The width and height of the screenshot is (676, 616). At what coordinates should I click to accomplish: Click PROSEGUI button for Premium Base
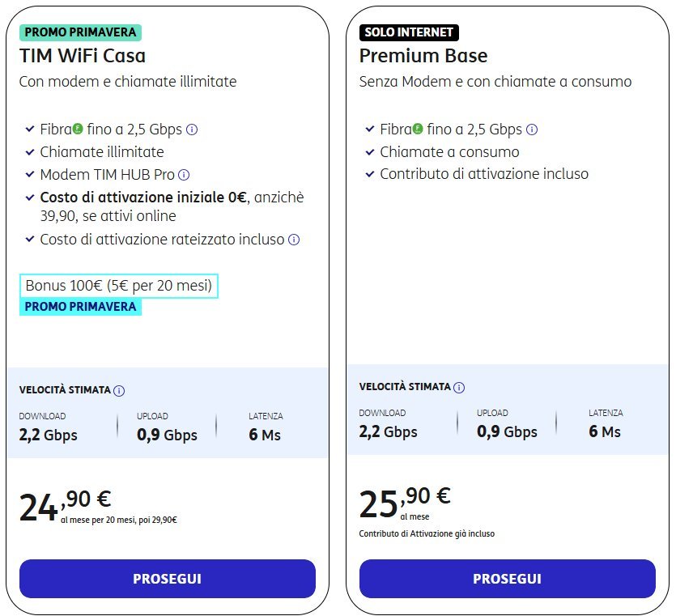click(x=508, y=579)
